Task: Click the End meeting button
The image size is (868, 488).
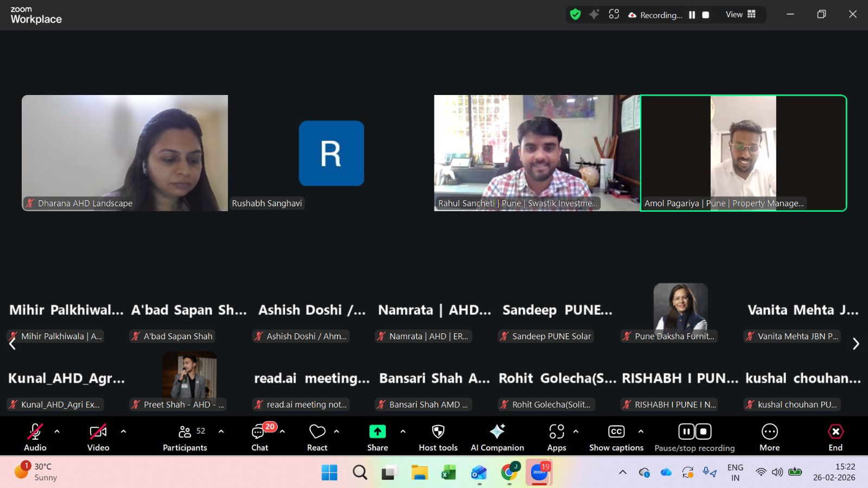Action: point(835,437)
